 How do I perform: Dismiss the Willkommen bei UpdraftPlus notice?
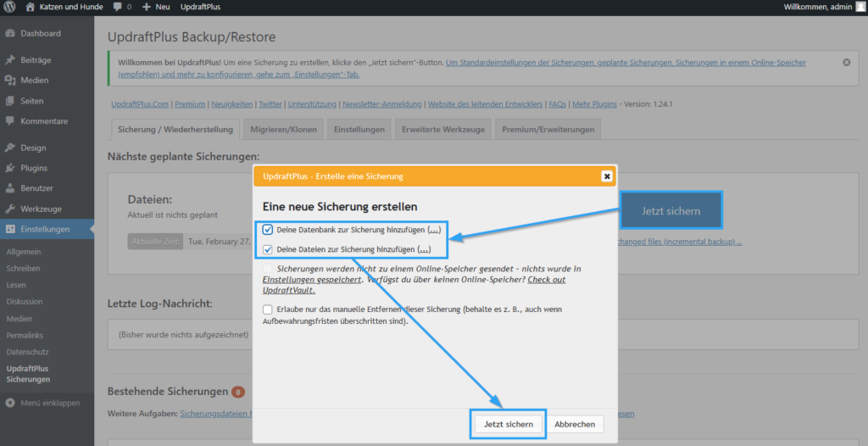tap(847, 63)
